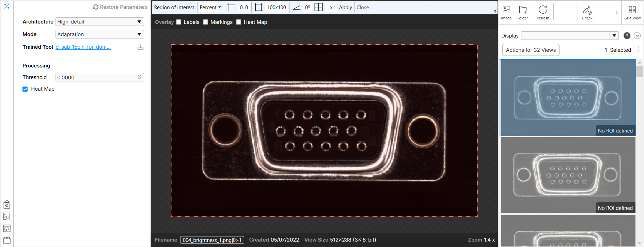Click the help question mark icon
The image size is (644, 247).
point(627,36)
